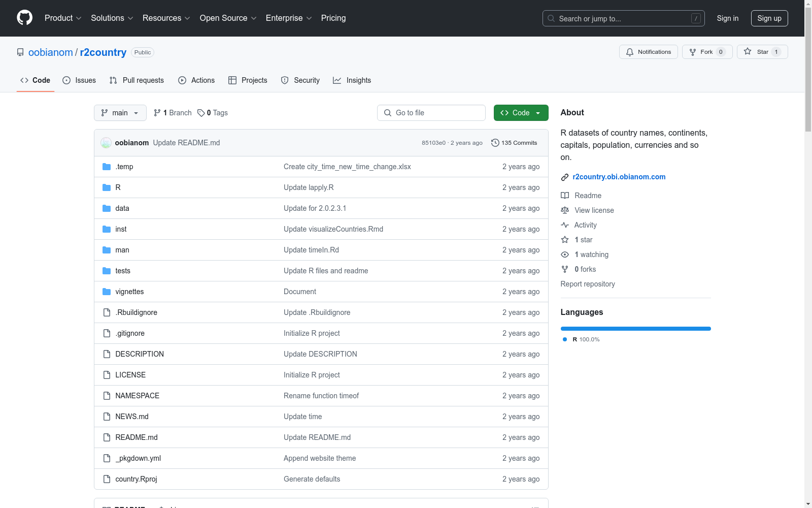Switch to the Projects tab
The image size is (812, 508).
pyautogui.click(x=248, y=80)
